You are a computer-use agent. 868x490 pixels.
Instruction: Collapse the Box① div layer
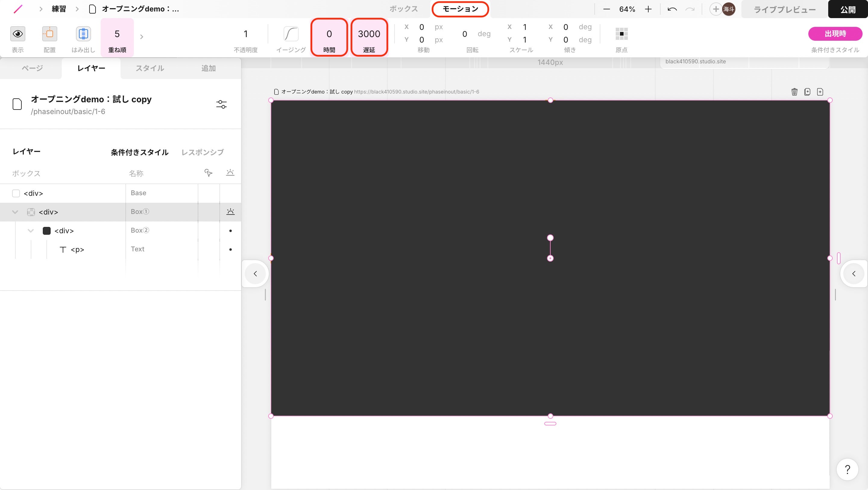pyautogui.click(x=15, y=212)
